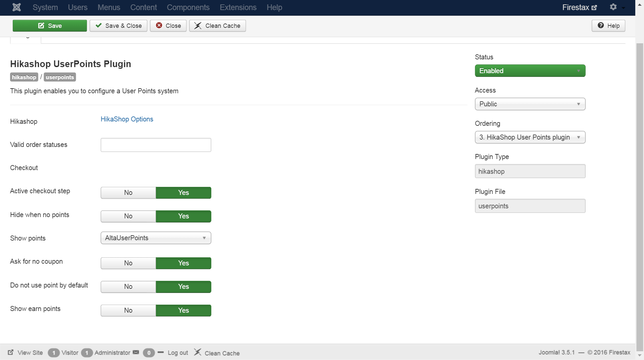Image resolution: width=644 pixels, height=360 pixels.
Task: Click the View Site link
Action: click(30, 353)
